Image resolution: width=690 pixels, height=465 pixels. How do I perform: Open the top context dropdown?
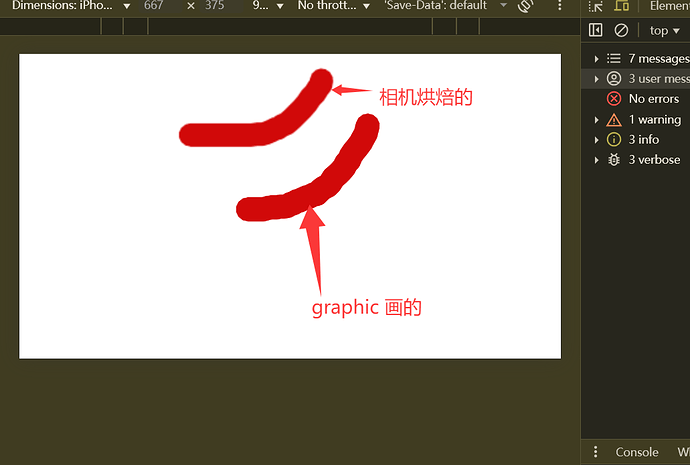point(664,31)
